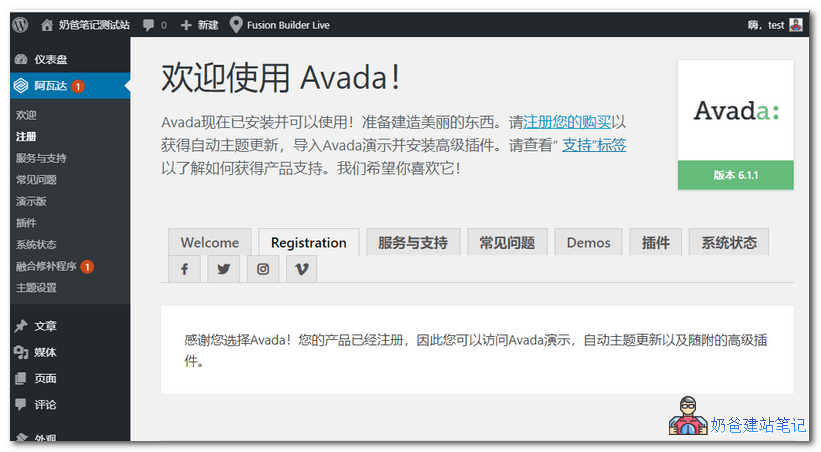
Task: Click the 媒体 media icon
Action: click(21, 352)
